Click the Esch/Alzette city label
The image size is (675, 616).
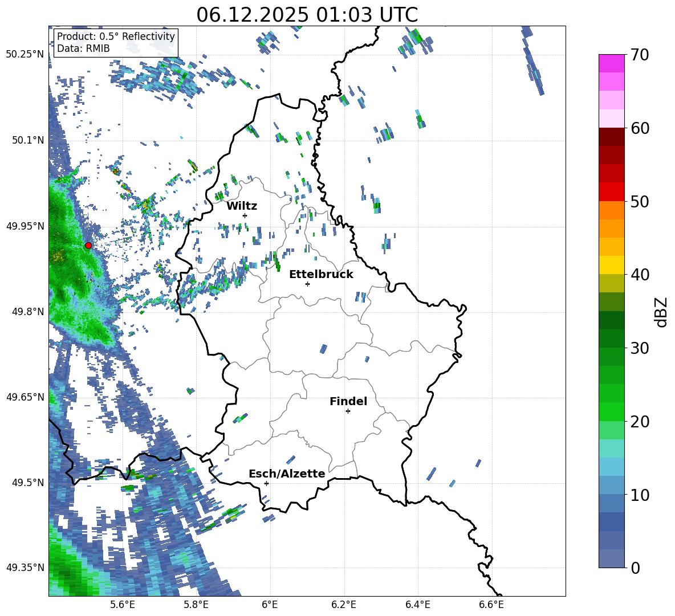(x=287, y=474)
